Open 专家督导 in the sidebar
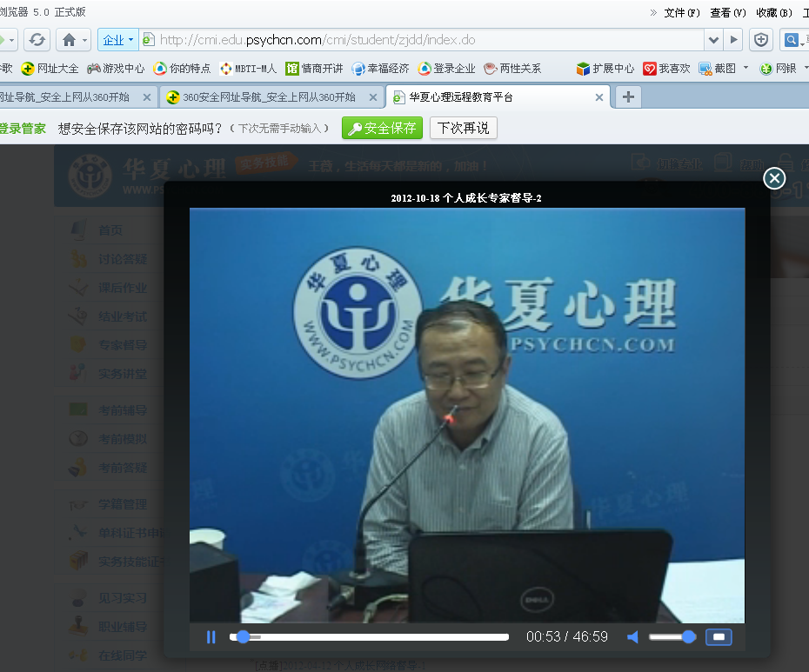Image resolution: width=809 pixels, height=672 pixels. [123, 345]
